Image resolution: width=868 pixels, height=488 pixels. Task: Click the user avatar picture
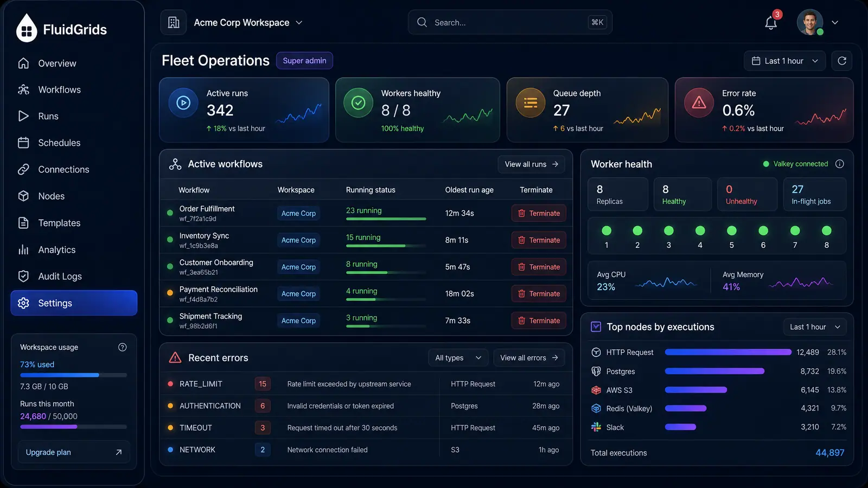(810, 22)
